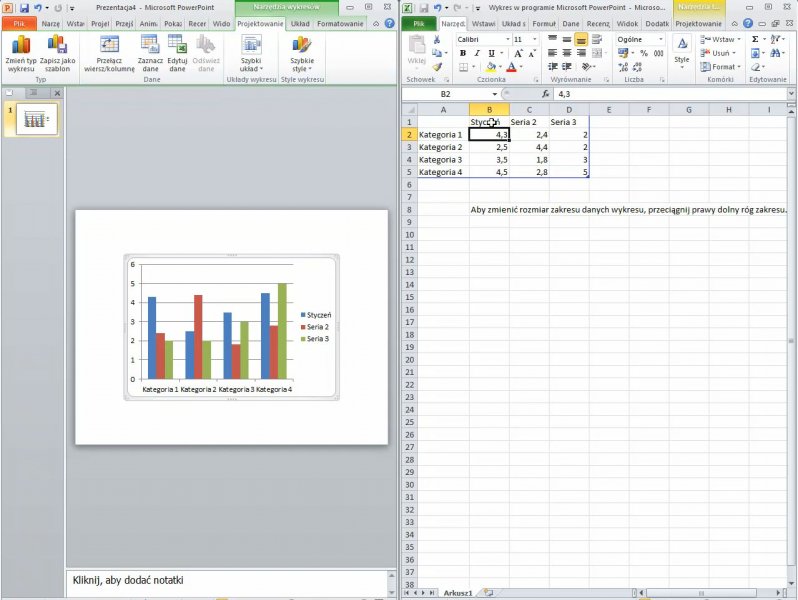The height and width of the screenshot is (600, 798).
Task: Open the Dane tab in Excel
Action: (x=571, y=22)
